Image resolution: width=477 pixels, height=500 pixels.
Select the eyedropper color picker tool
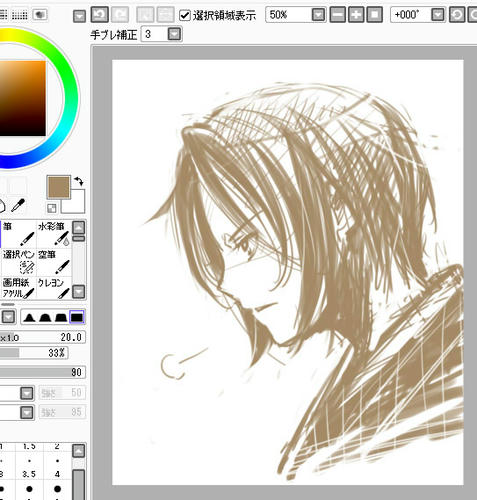click(18, 205)
